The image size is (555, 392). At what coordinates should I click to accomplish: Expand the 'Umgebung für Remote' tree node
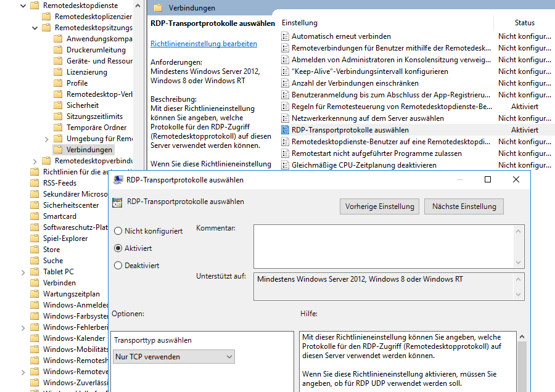pyautogui.click(x=47, y=139)
